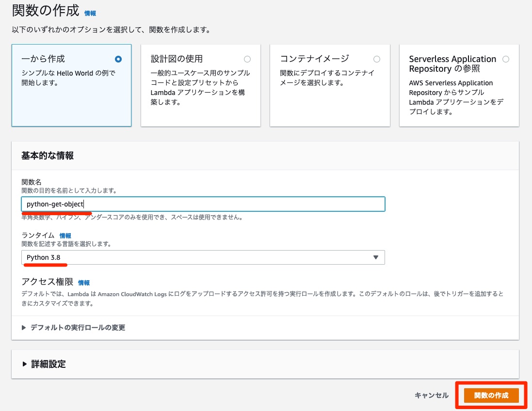Click the triangle icon beside デフォルトの実行ロールの変更

(x=24, y=328)
